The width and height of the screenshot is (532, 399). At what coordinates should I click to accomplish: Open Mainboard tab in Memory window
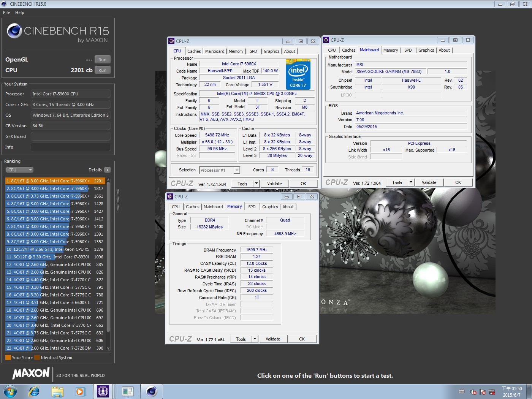tap(213, 207)
